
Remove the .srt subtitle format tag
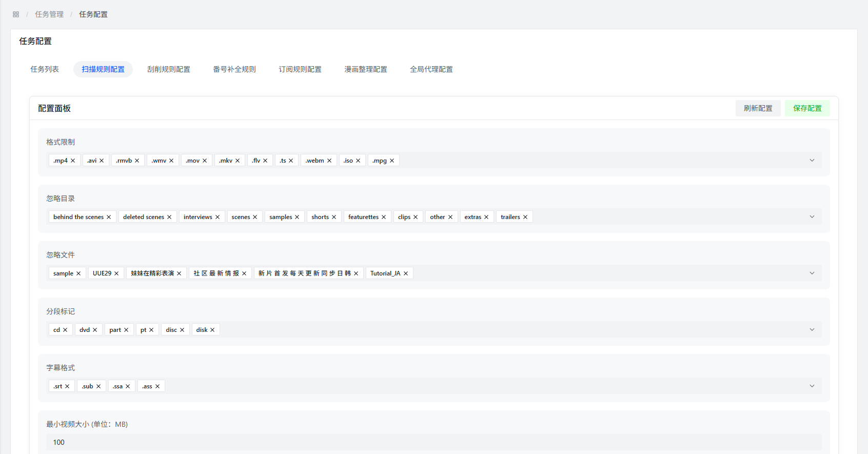(67, 386)
